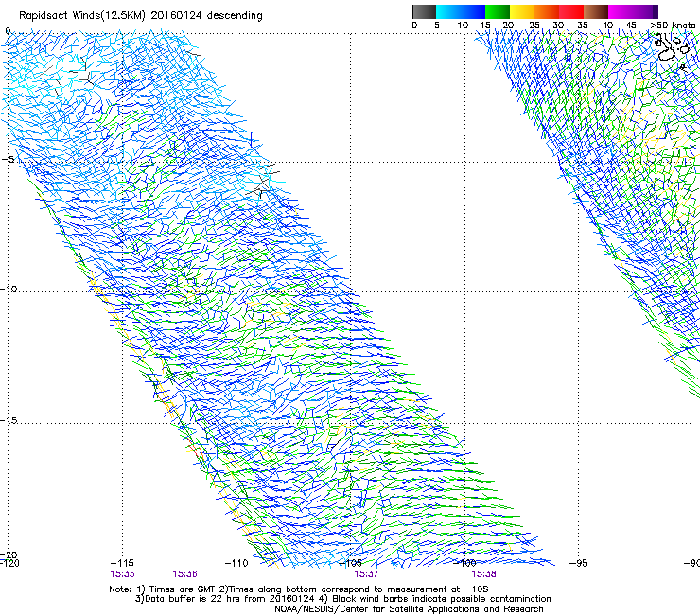700x615 pixels.
Task: Click the Rapidscat Winds title text
Action: (141, 16)
